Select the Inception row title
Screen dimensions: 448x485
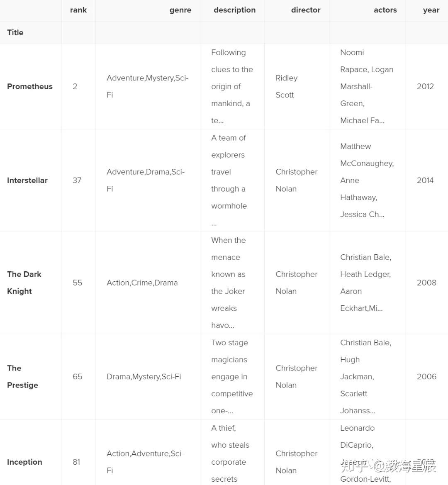point(24,462)
